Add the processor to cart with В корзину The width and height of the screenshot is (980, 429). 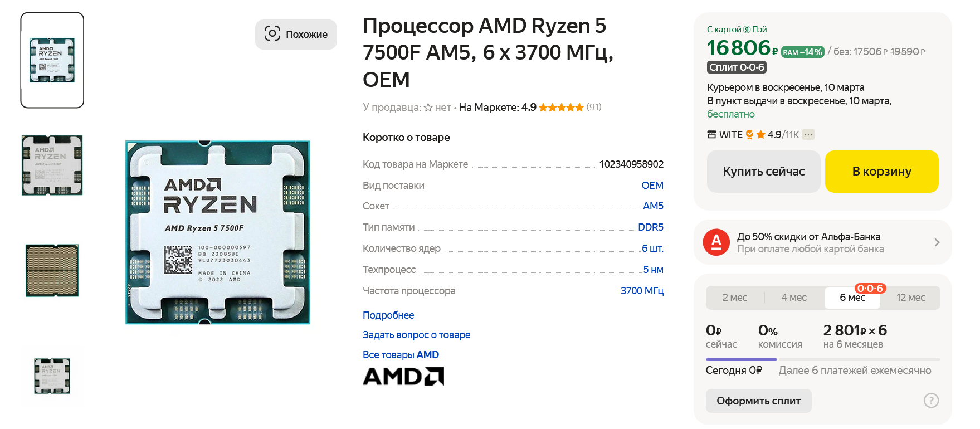(x=881, y=172)
